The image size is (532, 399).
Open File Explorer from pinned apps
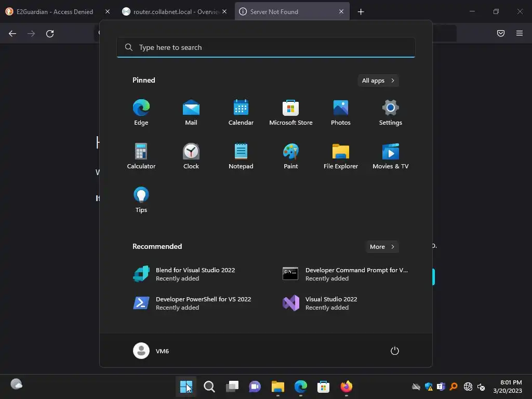(341, 156)
